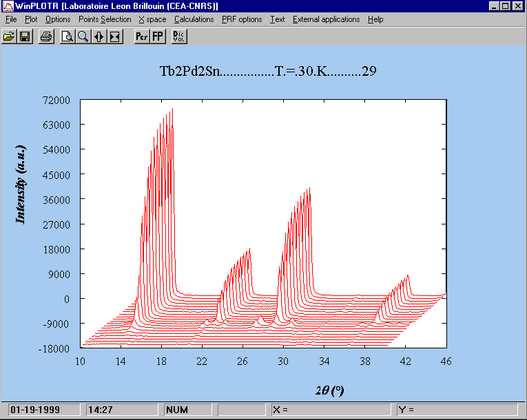Click the 46 x-axis tick label

pyautogui.click(x=446, y=361)
